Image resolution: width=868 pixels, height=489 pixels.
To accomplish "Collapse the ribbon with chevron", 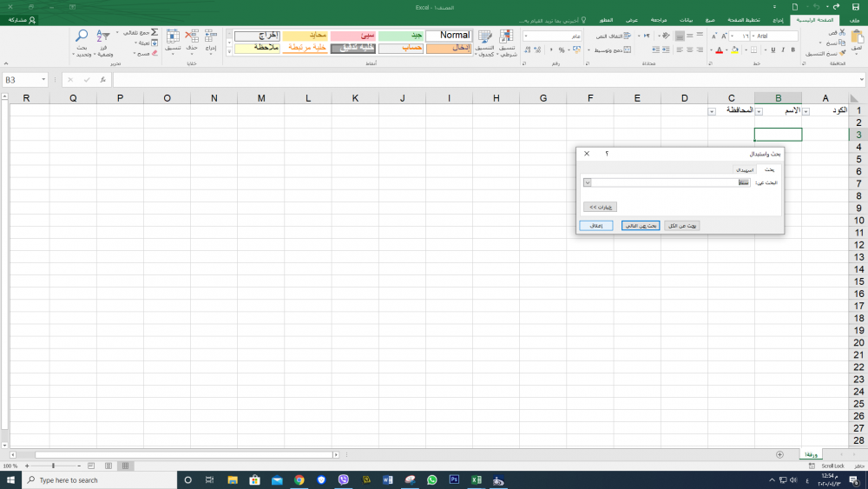I will pyautogui.click(x=6, y=63).
